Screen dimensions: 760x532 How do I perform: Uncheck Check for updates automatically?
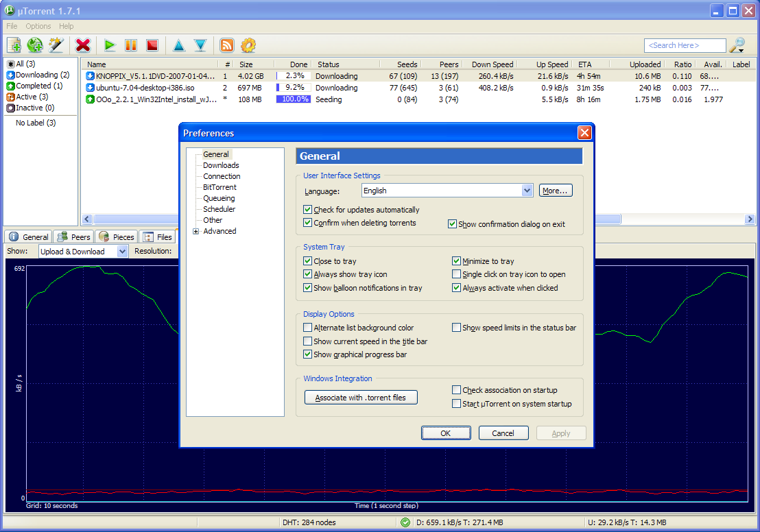coord(307,210)
